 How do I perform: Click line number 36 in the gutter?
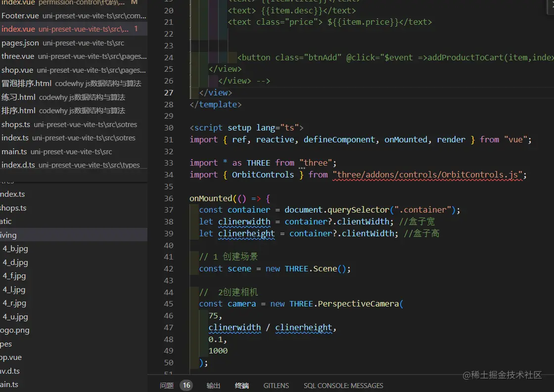pyautogui.click(x=169, y=198)
